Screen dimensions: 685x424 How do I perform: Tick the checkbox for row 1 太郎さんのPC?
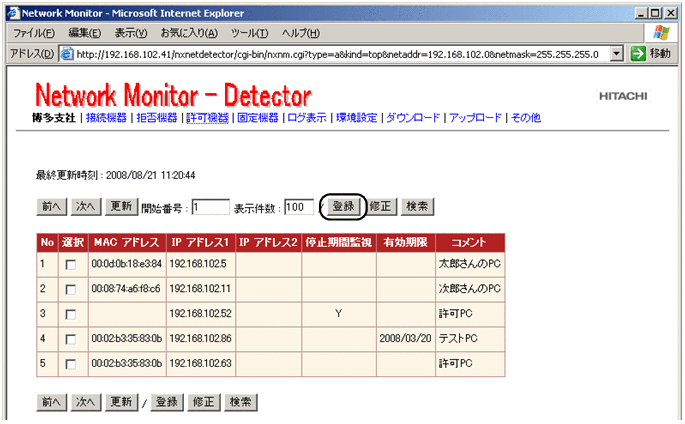click(70, 265)
